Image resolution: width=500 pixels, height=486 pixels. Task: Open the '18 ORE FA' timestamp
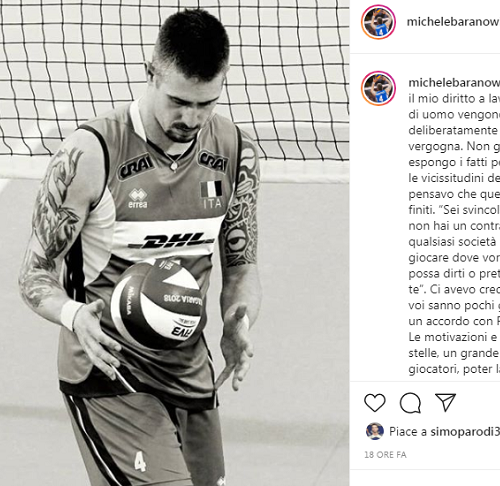[x=385, y=455]
